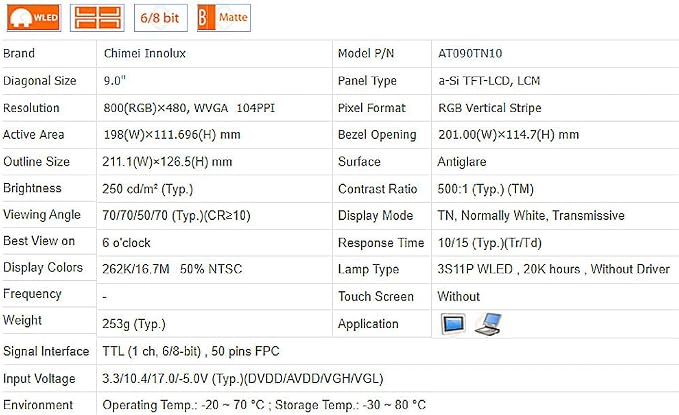Click the orange panel-layout icon beside WLED
The width and height of the screenshot is (679, 415).
(x=97, y=18)
